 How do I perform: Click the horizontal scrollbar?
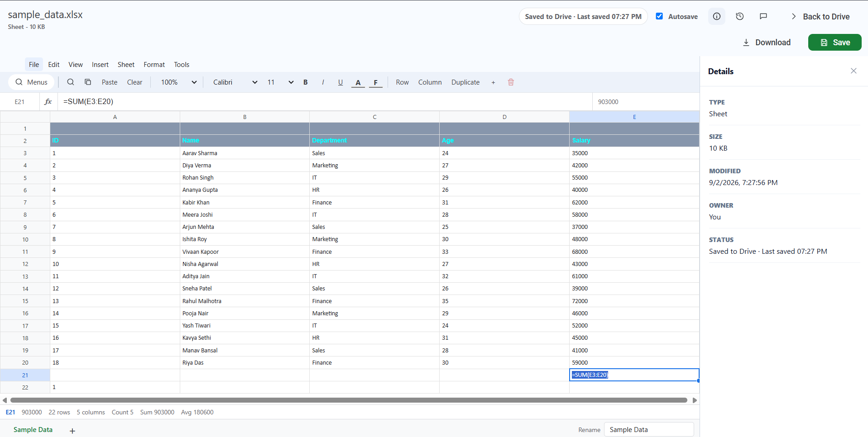pyautogui.click(x=349, y=400)
